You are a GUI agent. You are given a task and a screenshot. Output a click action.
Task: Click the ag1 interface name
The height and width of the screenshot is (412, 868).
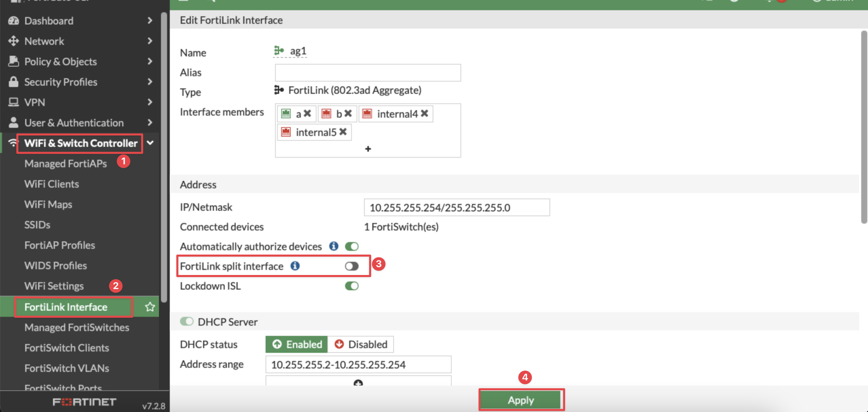click(x=298, y=51)
